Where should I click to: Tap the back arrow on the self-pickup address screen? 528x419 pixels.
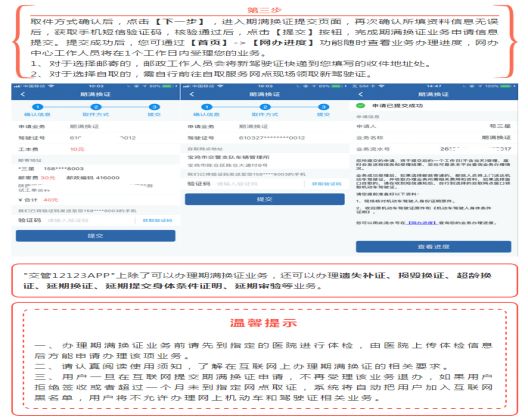click(192, 94)
